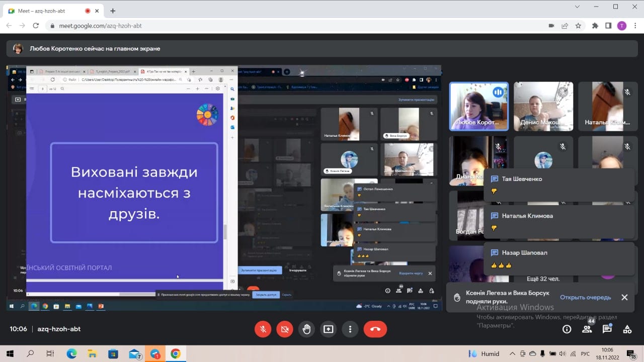Image resolution: width=644 pixels, height=362 pixels.
Task: Open a new browser tab
Action: [x=113, y=11]
